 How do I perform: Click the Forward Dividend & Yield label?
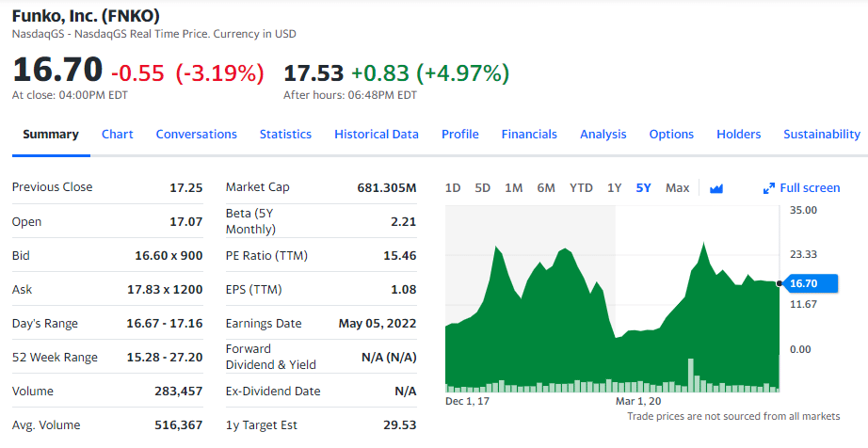(x=271, y=357)
